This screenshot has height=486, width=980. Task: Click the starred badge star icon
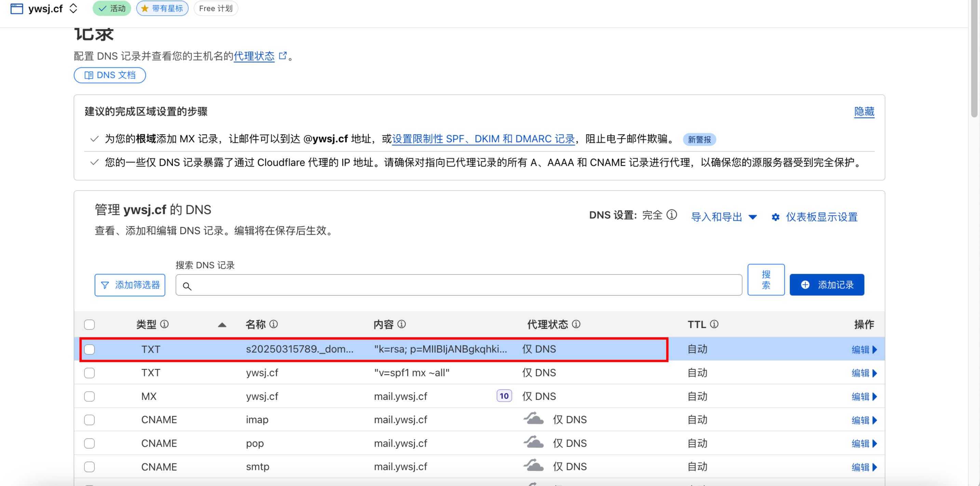coord(145,8)
